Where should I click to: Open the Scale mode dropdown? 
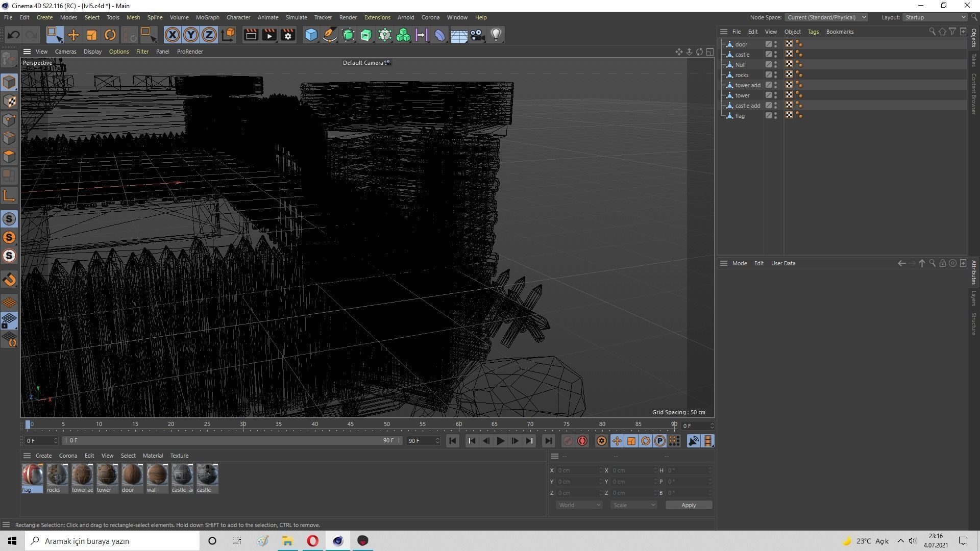pyautogui.click(x=634, y=505)
